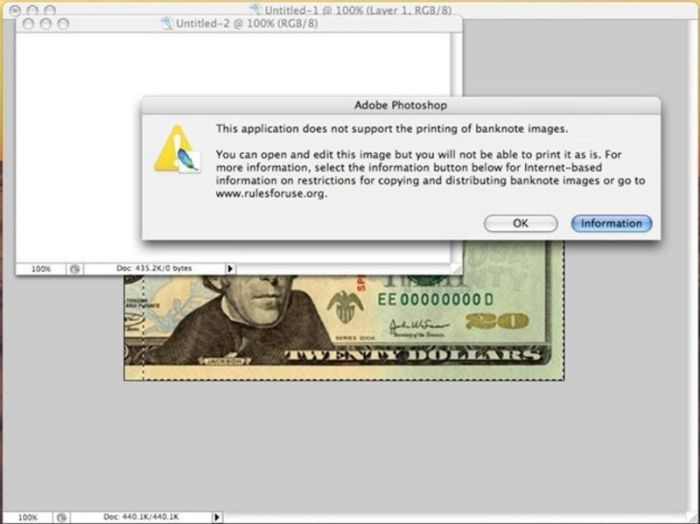Click the Untitled-2 vertical scrollbar
The width and height of the screenshot is (700, 524).
click(457, 148)
